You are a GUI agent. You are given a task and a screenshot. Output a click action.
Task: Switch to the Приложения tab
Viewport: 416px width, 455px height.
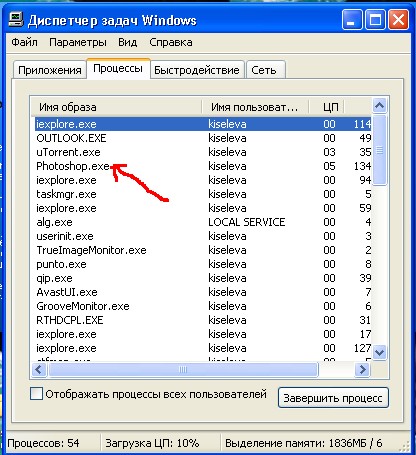[x=50, y=70]
